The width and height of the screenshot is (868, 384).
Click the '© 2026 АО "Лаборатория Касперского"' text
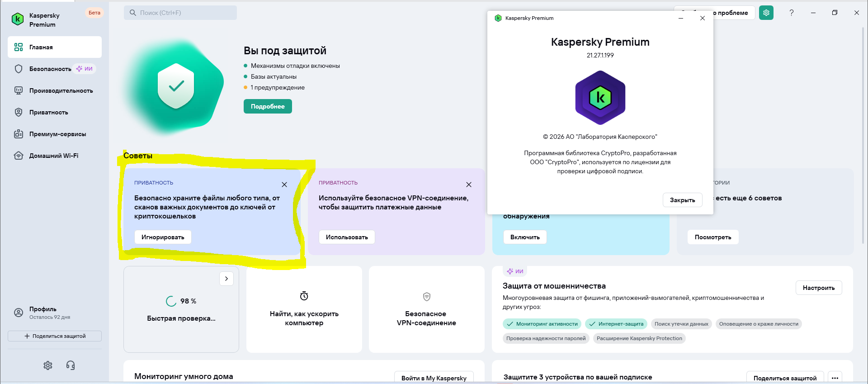tap(600, 137)
